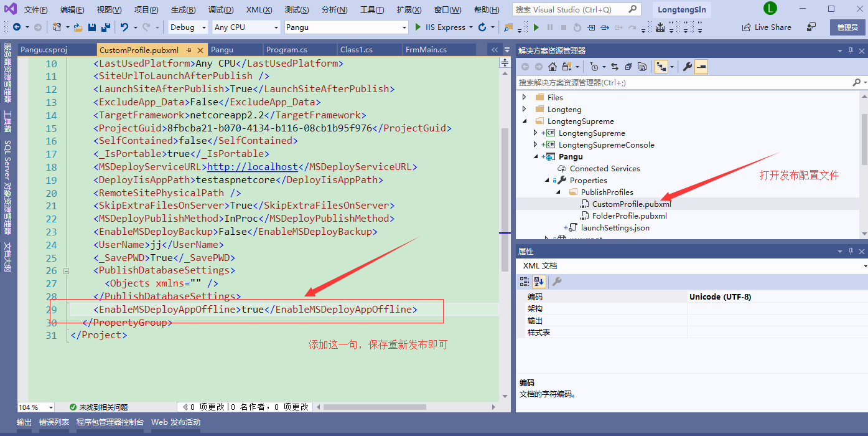The height and width of the screenshot is (436, 868).
Task: Undo the last edit
Action: 124,27
